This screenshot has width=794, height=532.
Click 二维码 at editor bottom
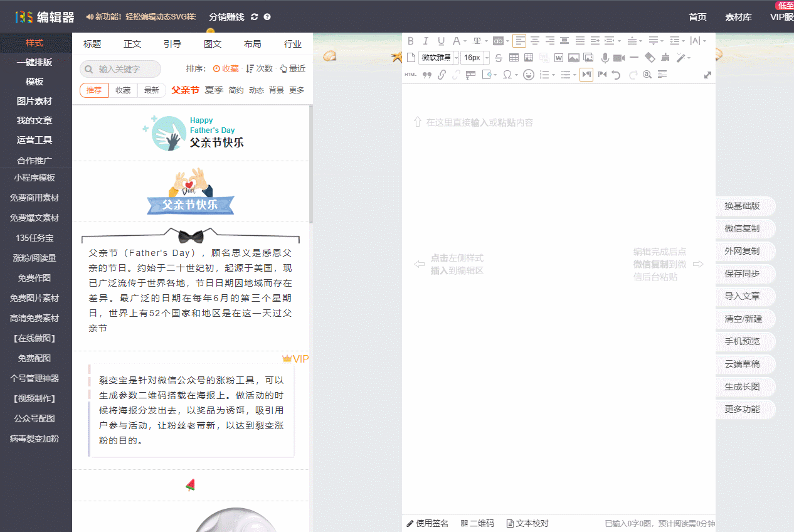tap(477, 523)
